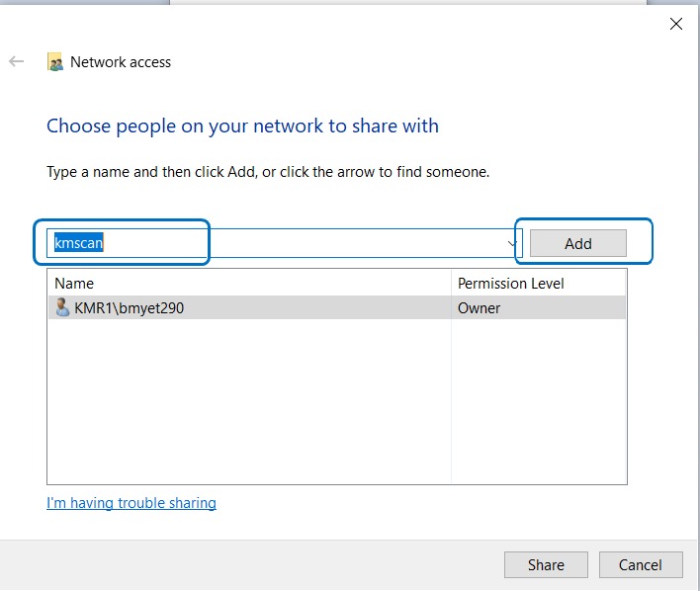
Task: Click the Share button
Action: click(x=546, y=565)
